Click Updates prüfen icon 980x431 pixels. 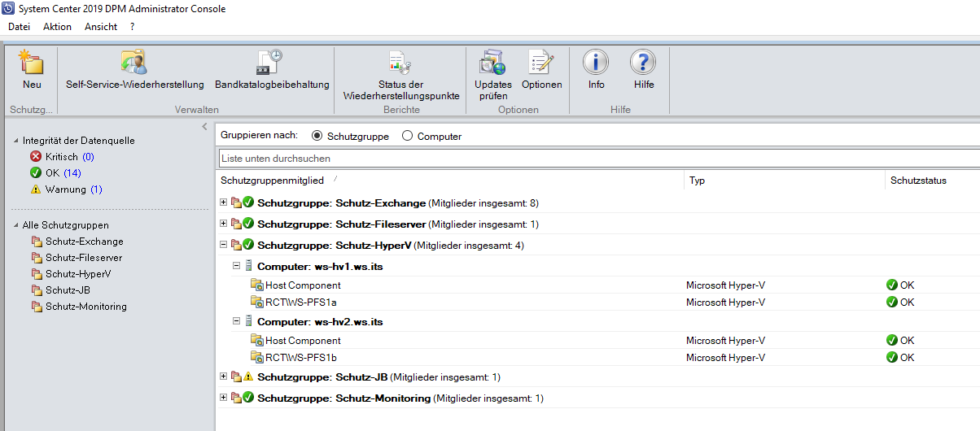[493, 63]
